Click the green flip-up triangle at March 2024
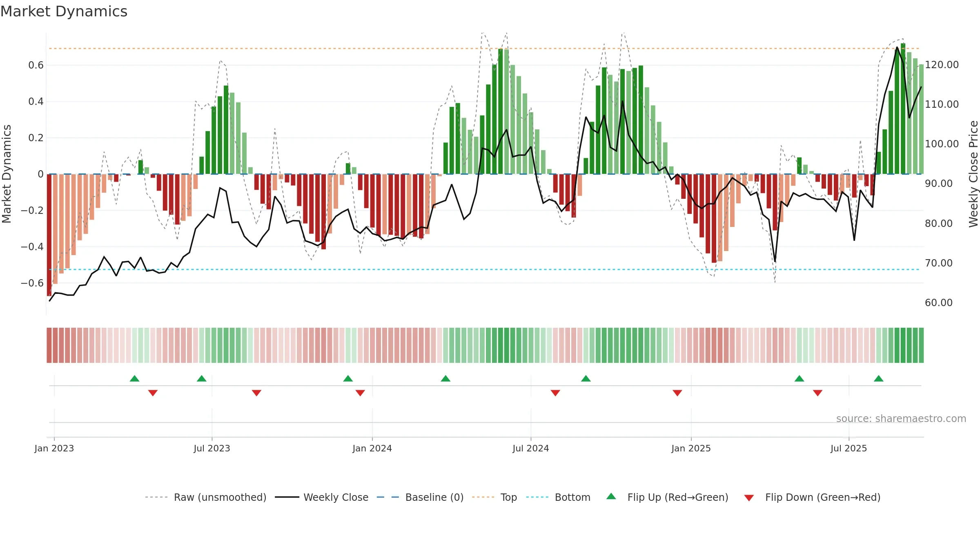The height and width of the screenshot is (551, 980). click(445, 378)
